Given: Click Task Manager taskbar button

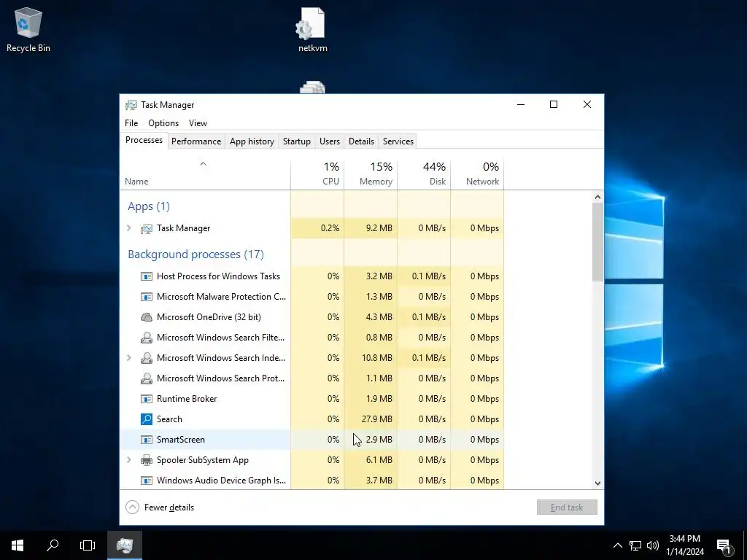Looking at the screenshot, I should (125, 545).
